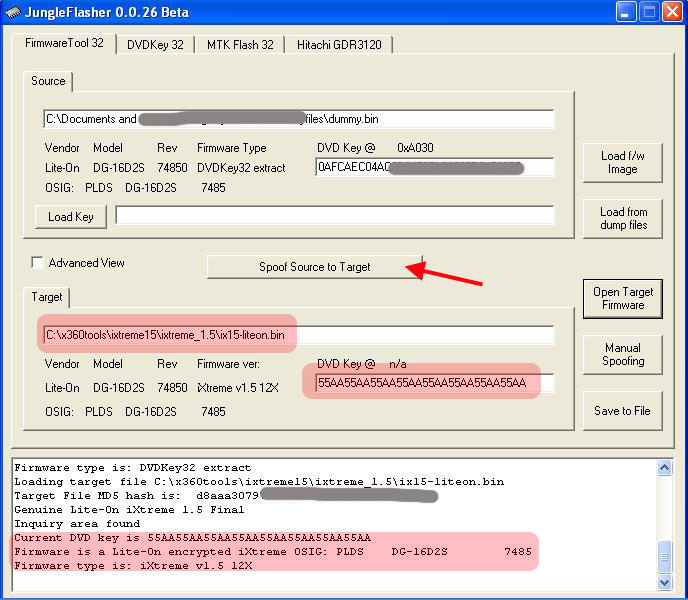
Task: Click the 'DVDKey32 extract' firmware type text
Action: pos(241,168)
